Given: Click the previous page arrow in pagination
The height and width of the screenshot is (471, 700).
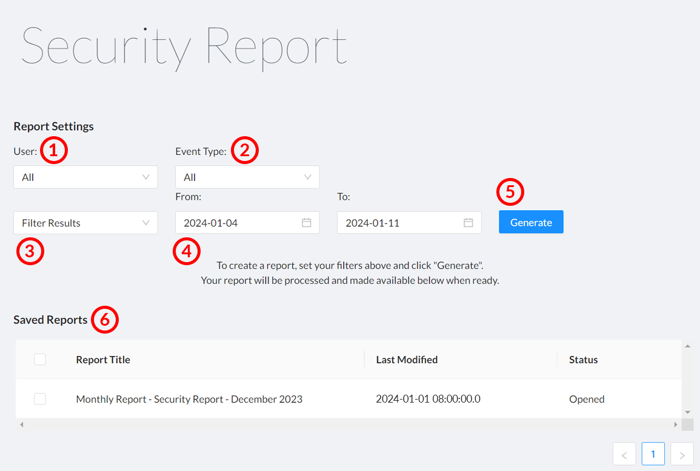Looking at the screenshot, I should point(624,455).
